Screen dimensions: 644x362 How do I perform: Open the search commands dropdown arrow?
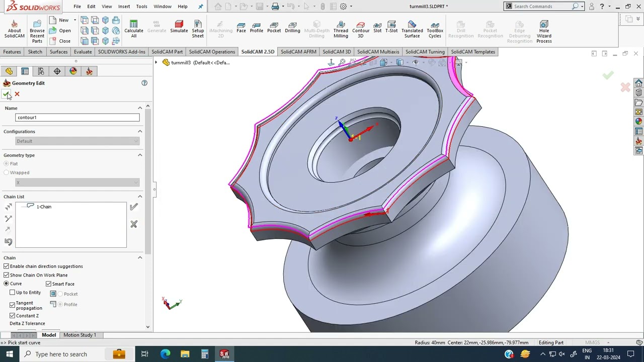tap(582, 7)
